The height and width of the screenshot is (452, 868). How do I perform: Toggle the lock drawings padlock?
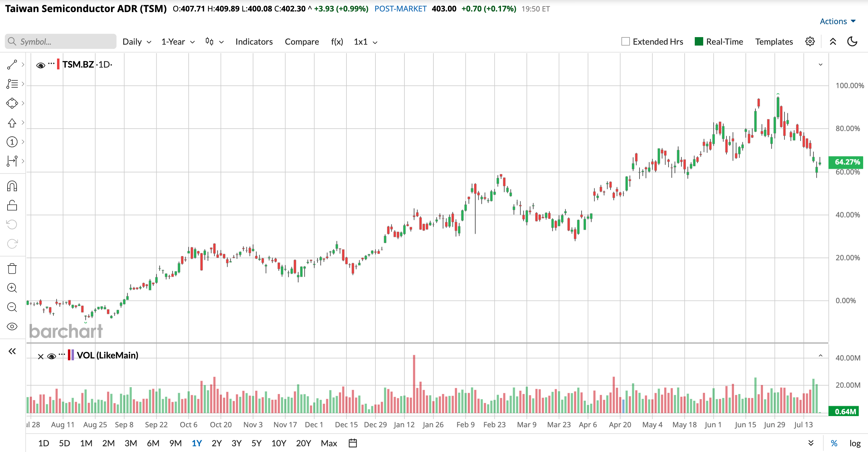tap(12, 205)
